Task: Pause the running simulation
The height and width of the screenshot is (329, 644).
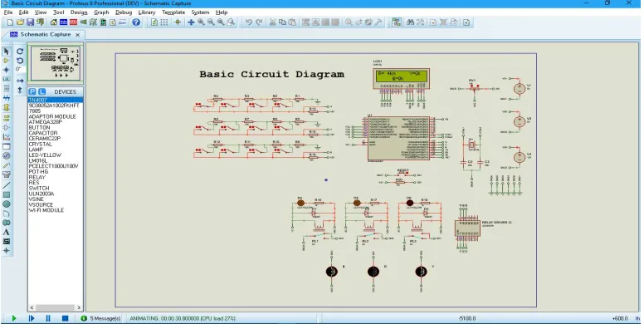Action: (x=48, y=318)
